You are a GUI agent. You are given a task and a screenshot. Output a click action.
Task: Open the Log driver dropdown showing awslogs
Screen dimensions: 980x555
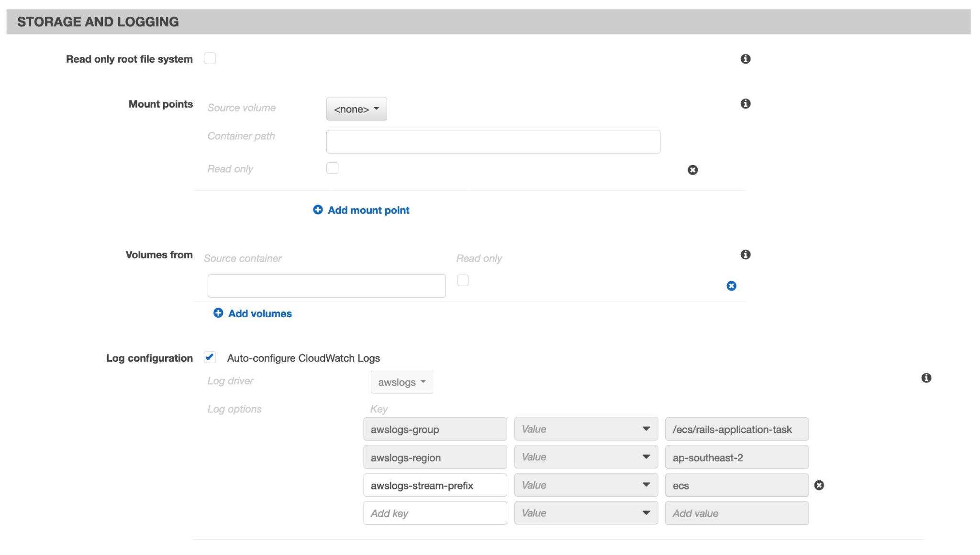click(401, 382)
